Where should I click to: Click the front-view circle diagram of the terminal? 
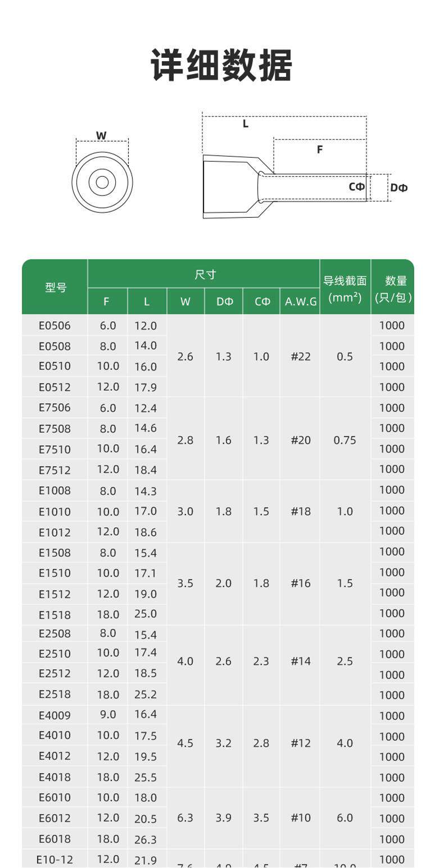[102, 182]
